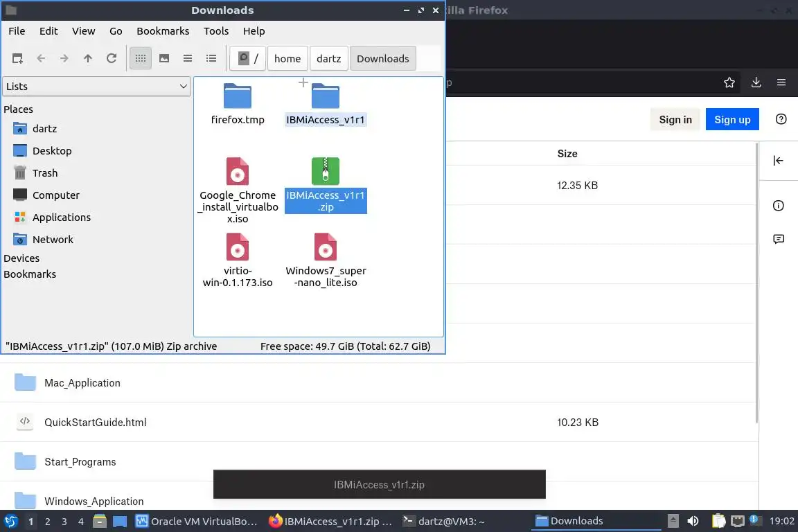Open QuickStartGuide.html in Firefox page
798x532 pixels.
pyautogui.click(x=95, y=423)
